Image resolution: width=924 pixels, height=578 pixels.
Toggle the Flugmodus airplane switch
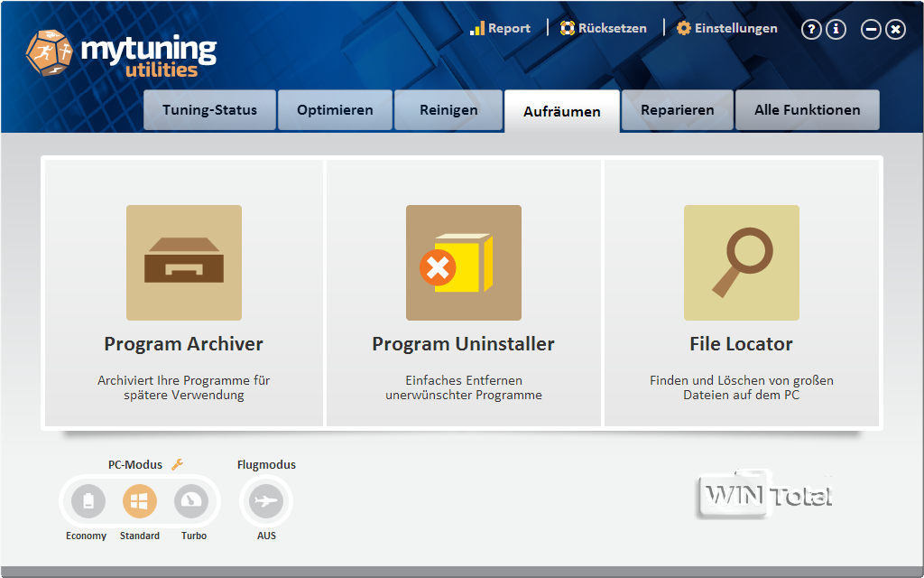pos(266,501)
